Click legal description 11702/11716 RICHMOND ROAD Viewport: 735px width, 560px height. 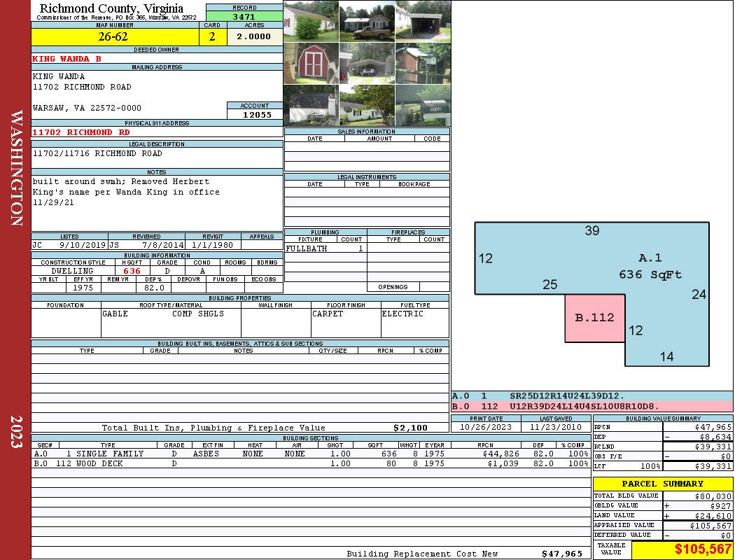[97, 153]
